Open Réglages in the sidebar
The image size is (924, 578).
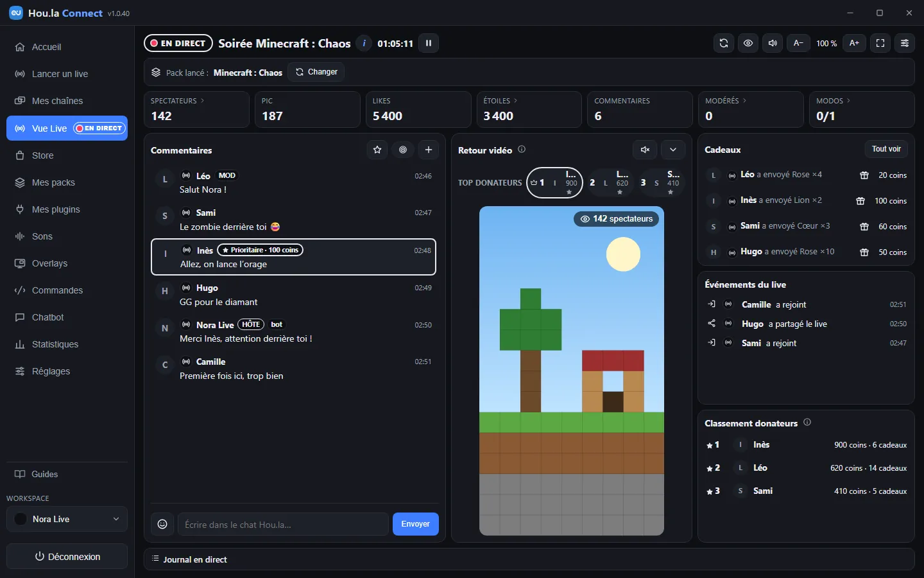coord(67,371)
